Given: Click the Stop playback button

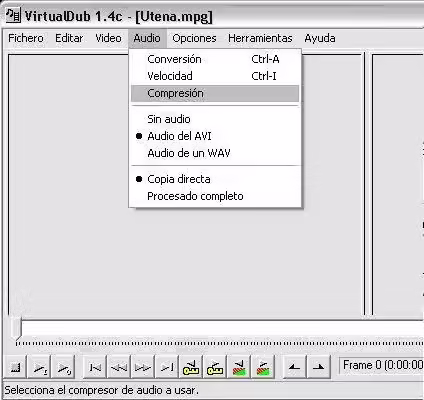Looking at the screenshot, I should click(x=15, y=367).
